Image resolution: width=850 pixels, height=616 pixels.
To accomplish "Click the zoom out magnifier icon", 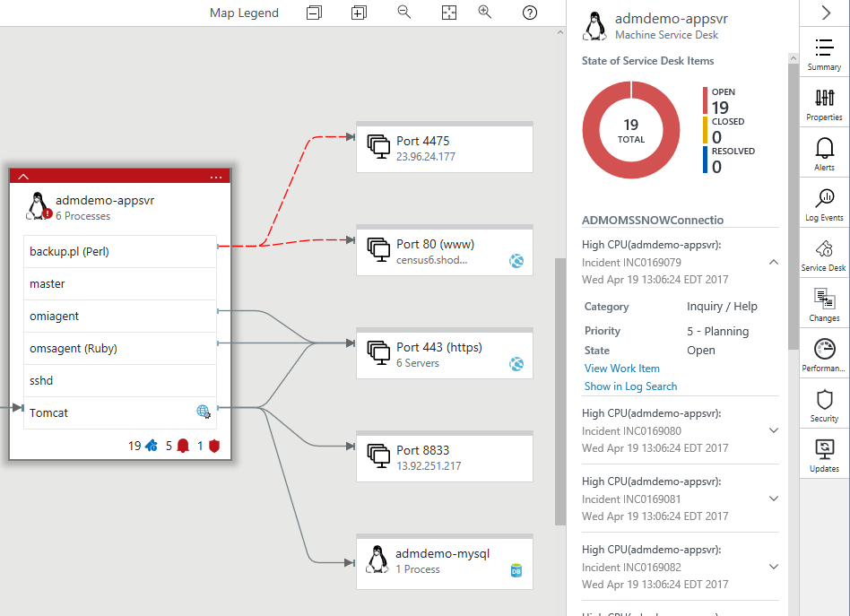I will click(404, 13).
